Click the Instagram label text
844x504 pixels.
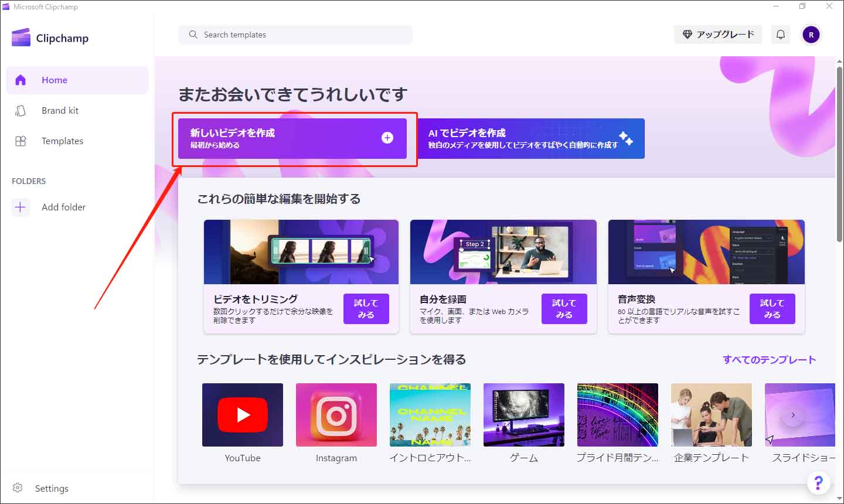[336, 458]
